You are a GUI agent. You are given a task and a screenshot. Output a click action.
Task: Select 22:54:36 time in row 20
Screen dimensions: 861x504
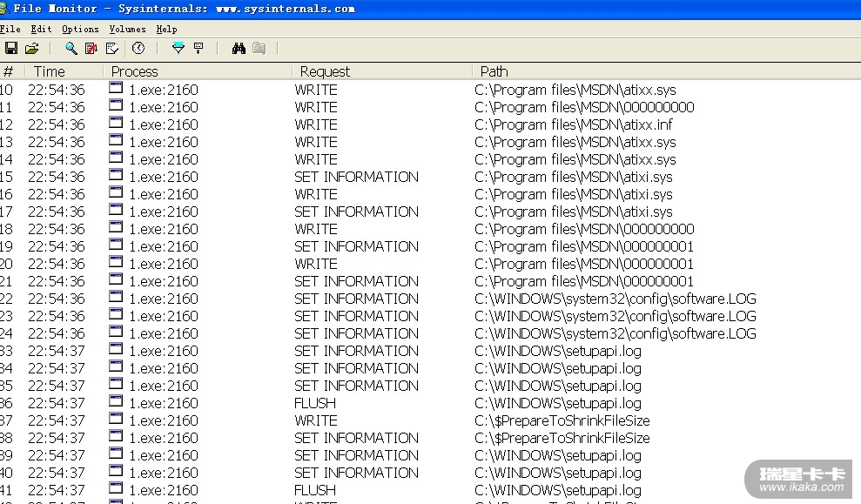tap(57, 264)
